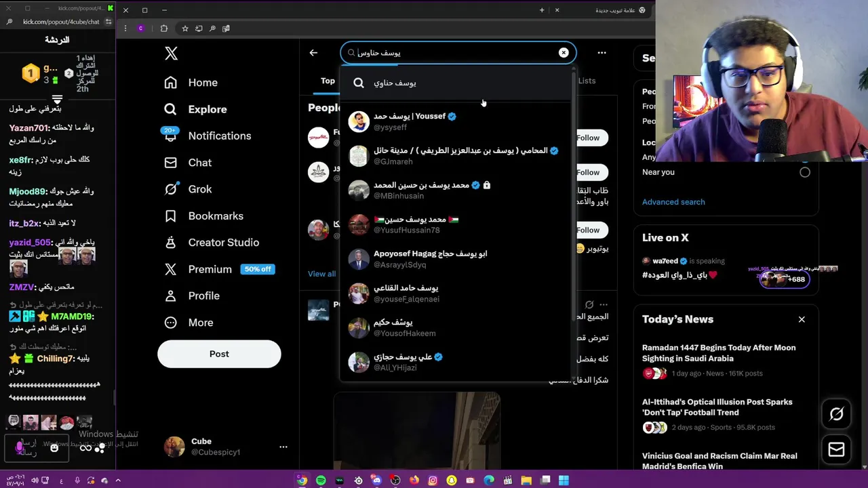The image size is (868, 488).
Task: Open Bookmarks in the sidebar
Action: click(203, 216)
